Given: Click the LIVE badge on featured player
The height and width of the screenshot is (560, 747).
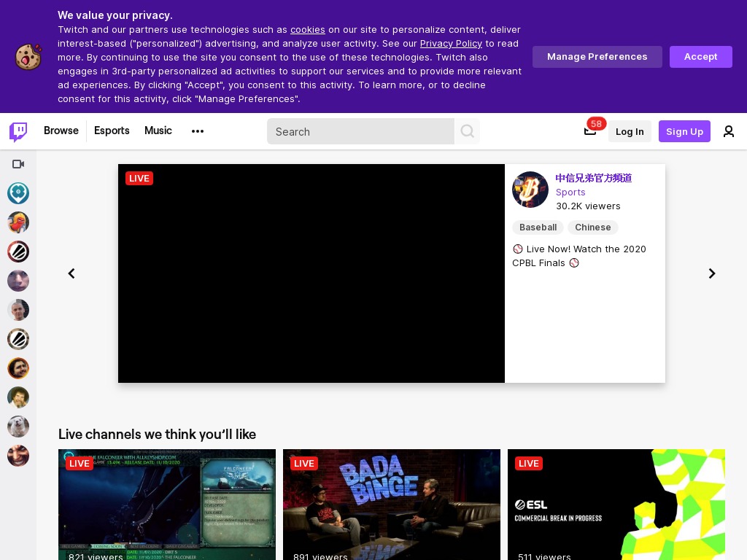Looking at the screenshot, I should point(139,178).
